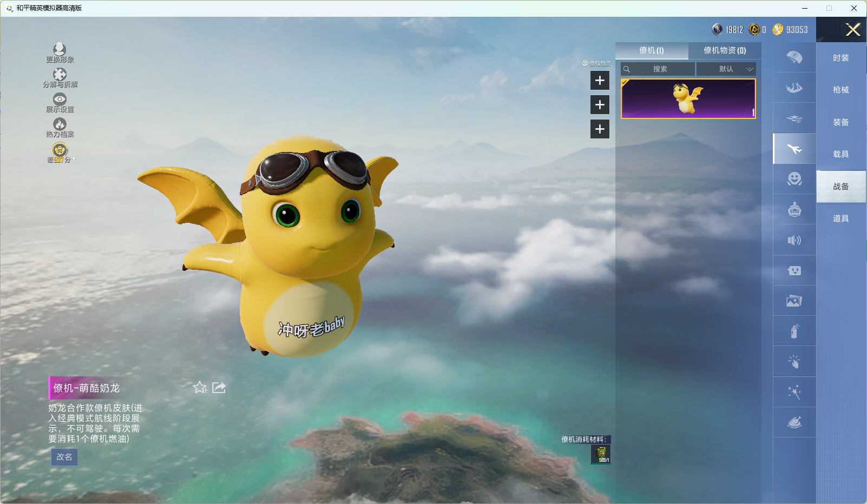Select the smiley emote category icon

(794, 179)
